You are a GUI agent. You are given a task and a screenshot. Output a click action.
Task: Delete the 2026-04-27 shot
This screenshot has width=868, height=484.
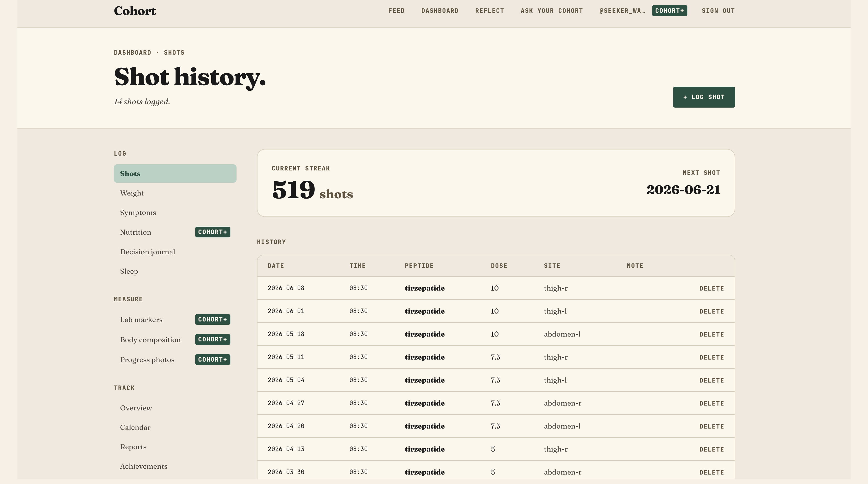(x=712, y=404)
